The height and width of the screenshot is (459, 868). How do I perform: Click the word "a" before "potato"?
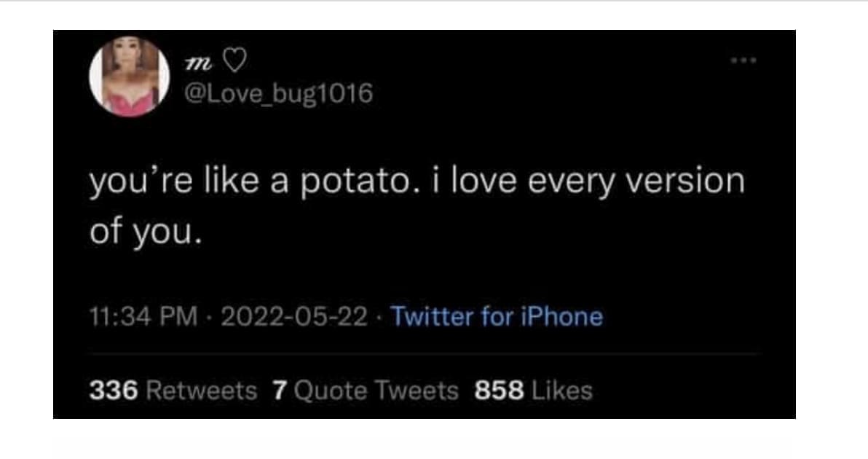pos(279,182)
